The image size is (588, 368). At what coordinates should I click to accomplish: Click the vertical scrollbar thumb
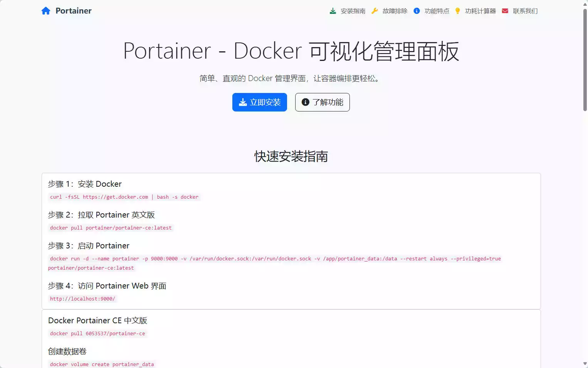click(x=585, y=60)
